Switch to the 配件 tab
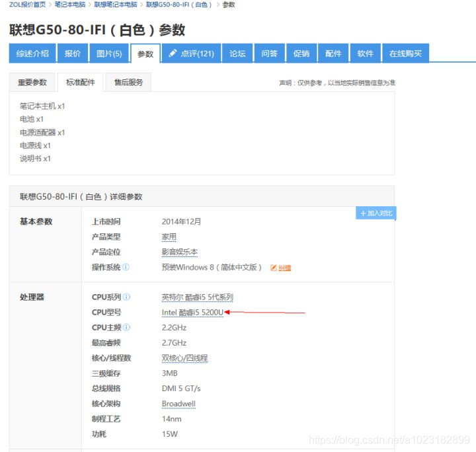 (333, 54)
